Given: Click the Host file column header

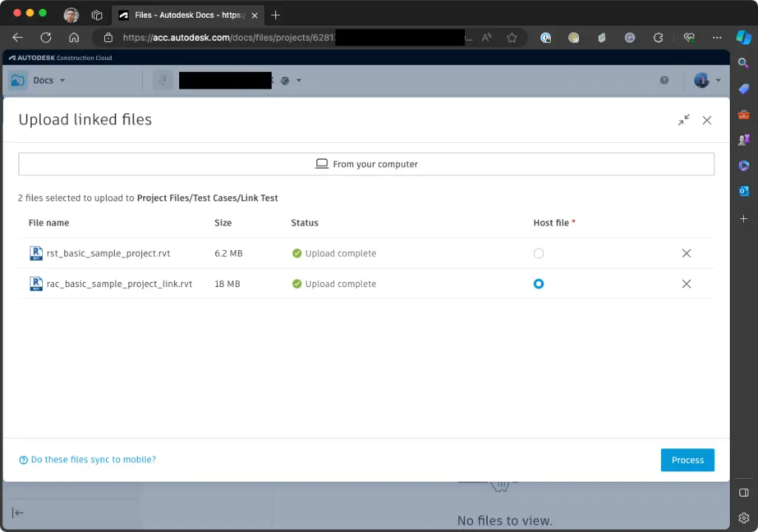Looking at the screenshot, I should (551, 223).
